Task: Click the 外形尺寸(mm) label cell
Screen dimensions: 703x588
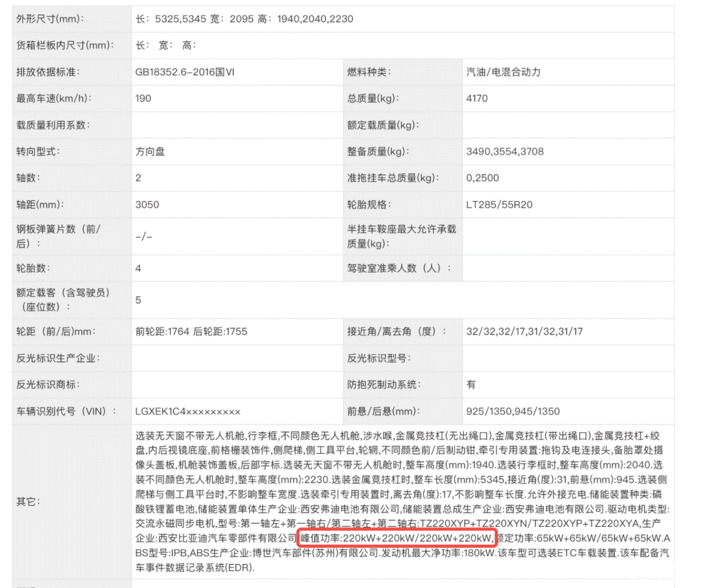Action: pyautogui.click(x=72, y=19)
